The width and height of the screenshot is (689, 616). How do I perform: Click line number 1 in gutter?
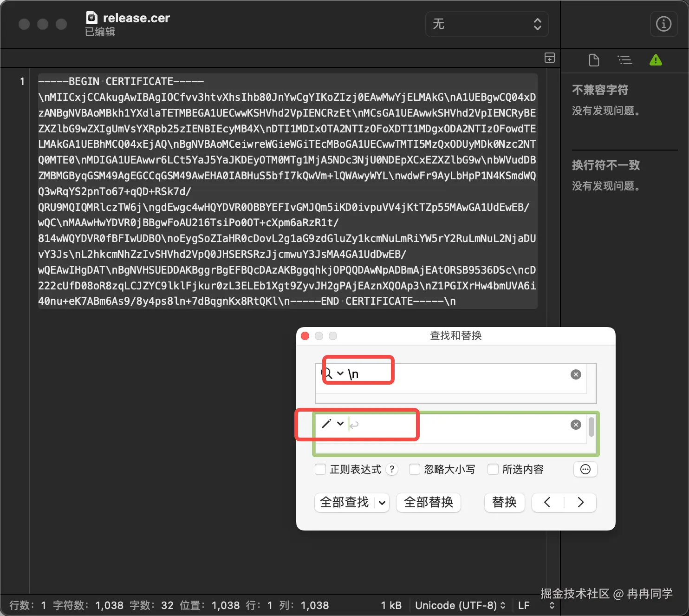(22, 81)
